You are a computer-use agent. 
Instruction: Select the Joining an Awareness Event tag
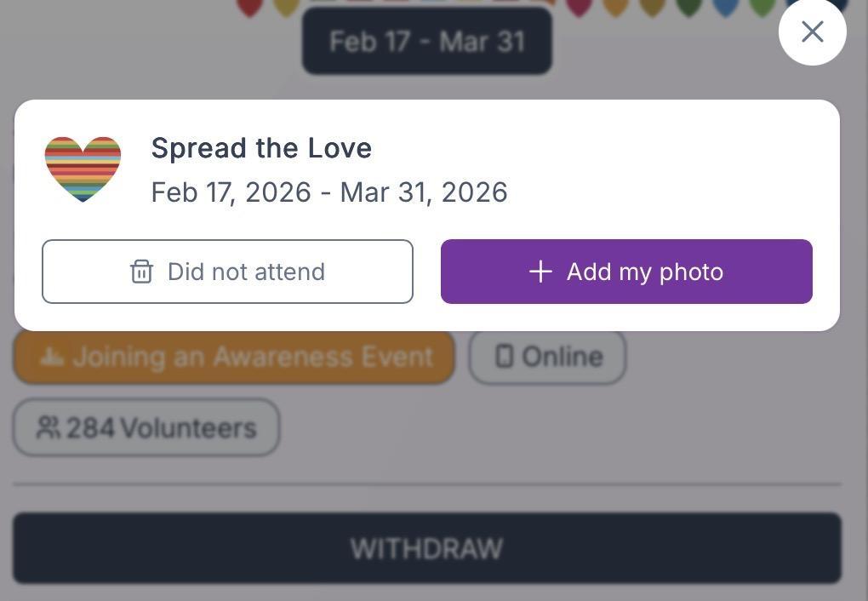point(234,357)
